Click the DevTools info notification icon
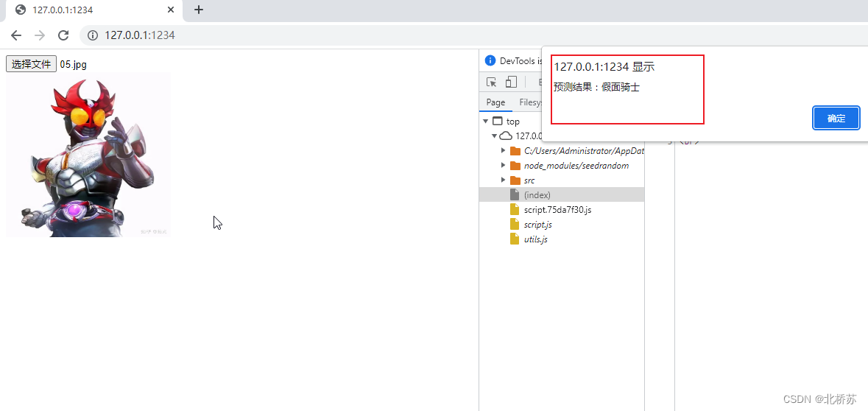Image resolution: width=868 pixels, height=411 pixels. 490,61
